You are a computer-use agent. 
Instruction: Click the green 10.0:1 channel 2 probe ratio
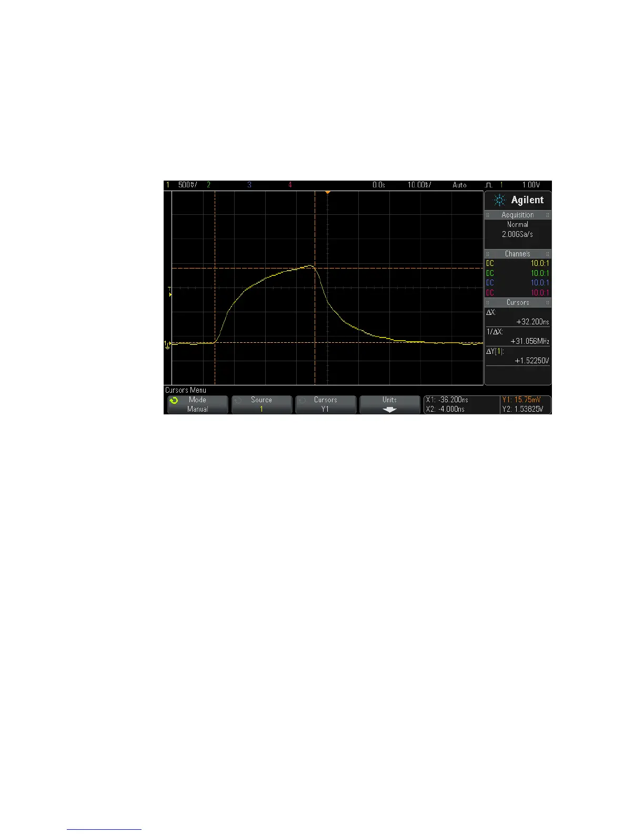[540, 273]
